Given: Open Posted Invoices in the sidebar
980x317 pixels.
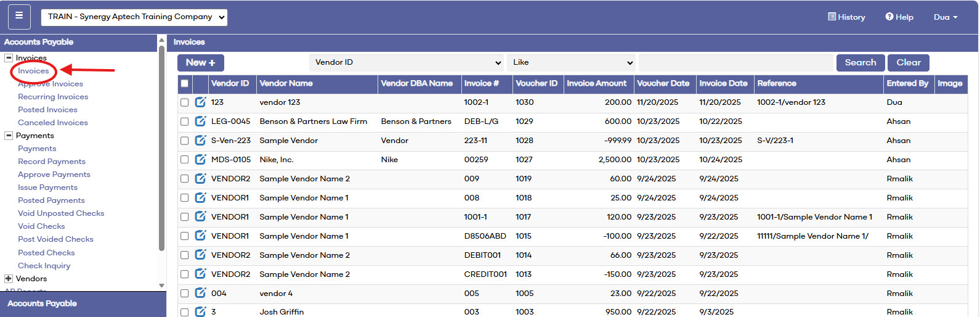Looking at the screenshot, I should pyautogui.click(x=47, y=110).
